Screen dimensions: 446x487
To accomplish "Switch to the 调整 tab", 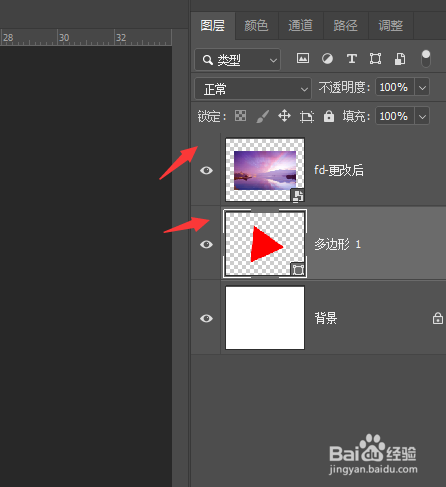I will (x=391, y=26).
